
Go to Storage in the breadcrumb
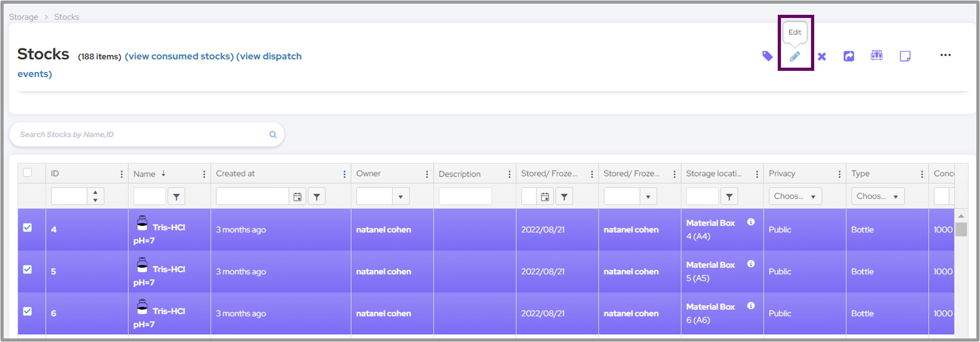pos(23,17)
